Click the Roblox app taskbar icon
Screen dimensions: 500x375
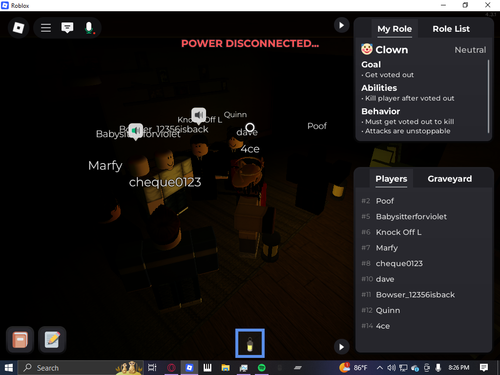(189, 368)
